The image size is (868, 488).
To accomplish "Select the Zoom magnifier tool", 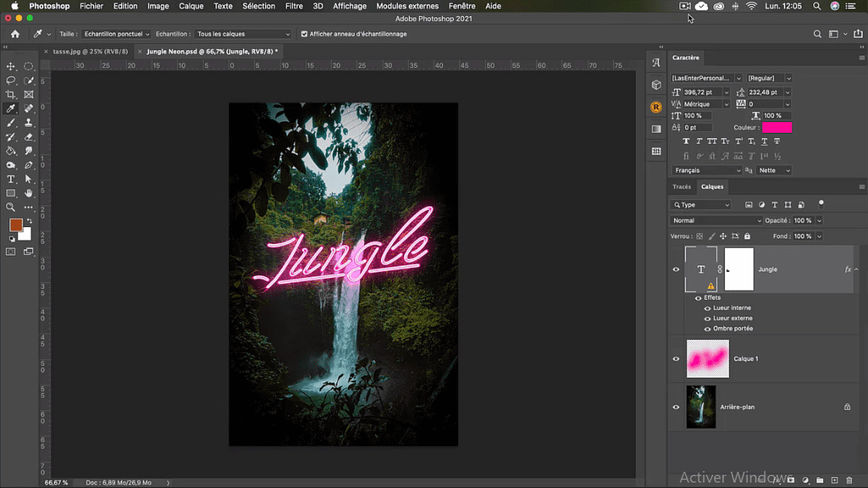I will pos(11,207).
